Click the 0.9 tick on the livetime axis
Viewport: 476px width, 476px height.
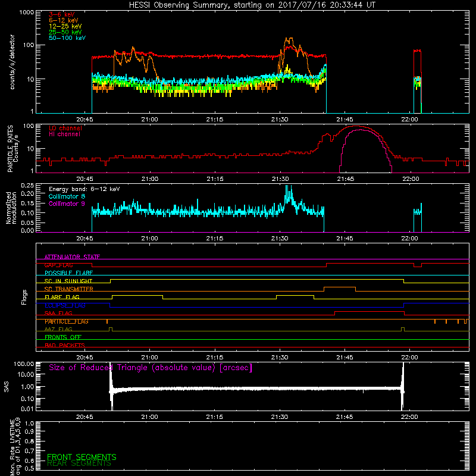click(29, 431)
